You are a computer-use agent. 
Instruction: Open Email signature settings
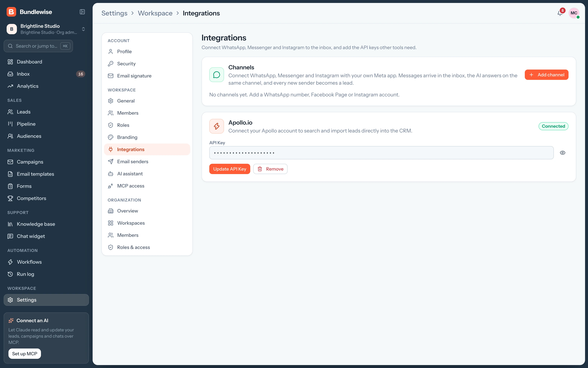tap(147, 76)
